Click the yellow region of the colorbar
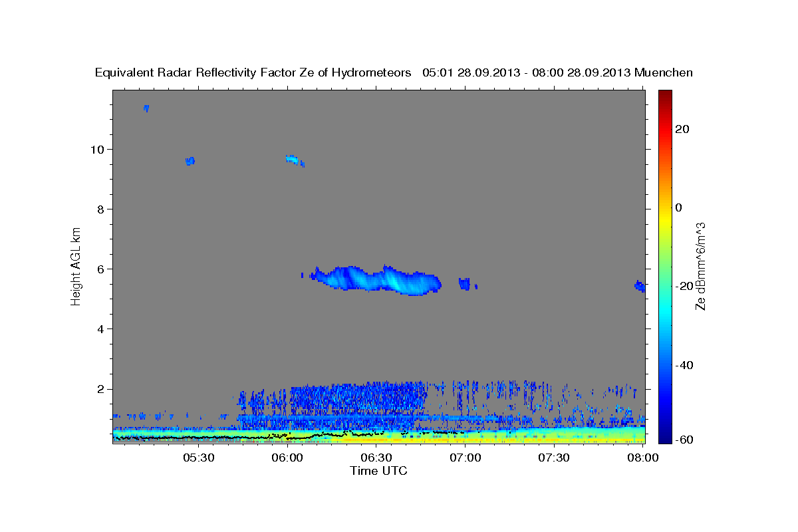 click(664, 219)
